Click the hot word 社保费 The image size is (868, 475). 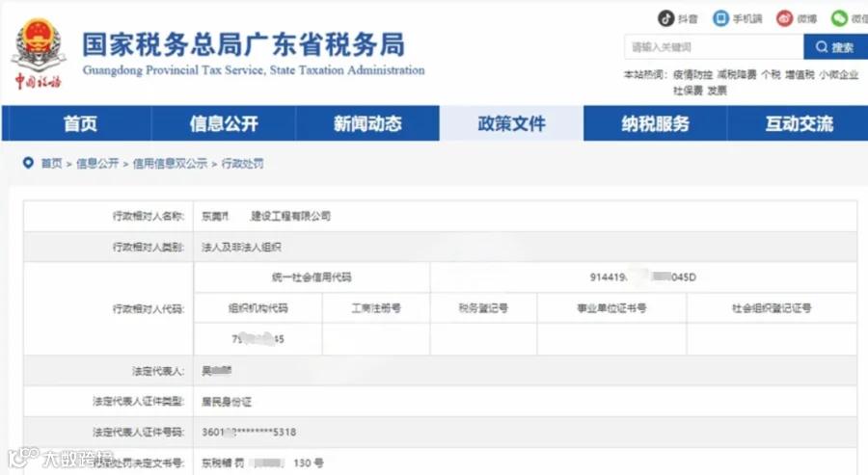[688, 91]
